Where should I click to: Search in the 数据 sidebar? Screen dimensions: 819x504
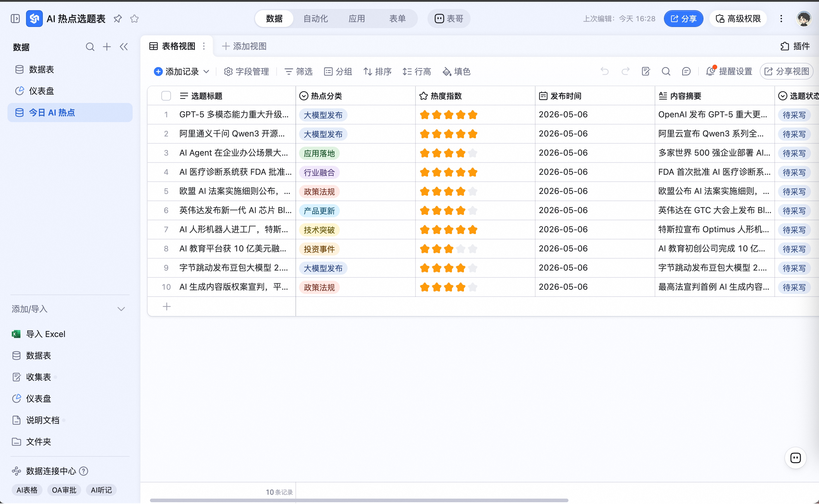[x=90, y=47]
